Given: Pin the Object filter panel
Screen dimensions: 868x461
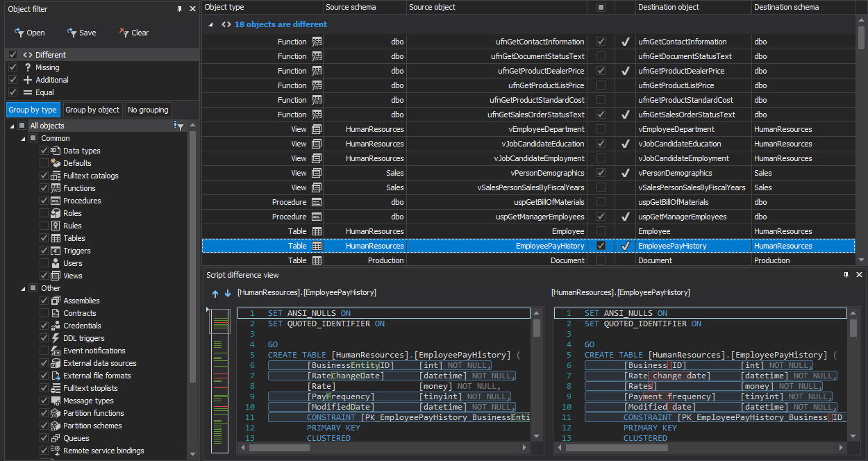Looking at the screenshot, I should tap(180, 9).
